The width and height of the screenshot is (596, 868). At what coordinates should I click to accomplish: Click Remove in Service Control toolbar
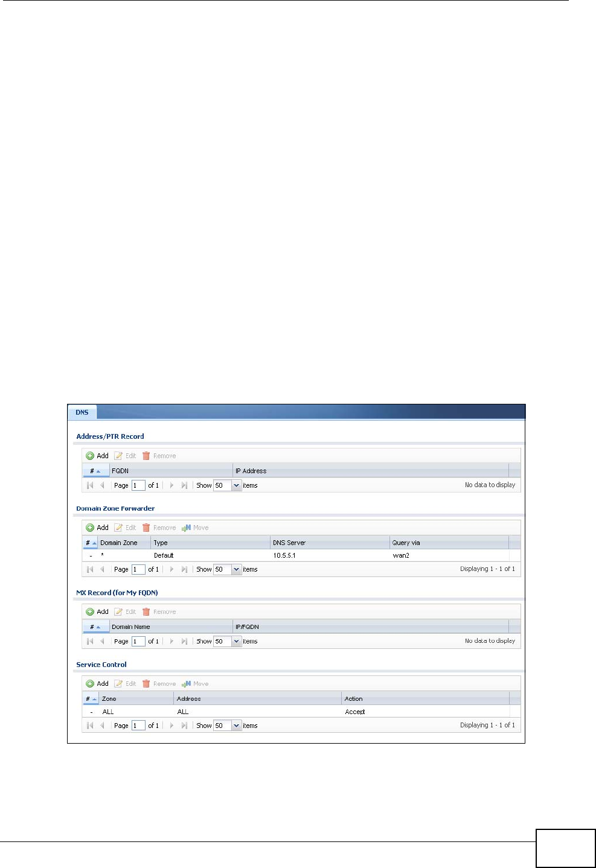pos(159,683)
